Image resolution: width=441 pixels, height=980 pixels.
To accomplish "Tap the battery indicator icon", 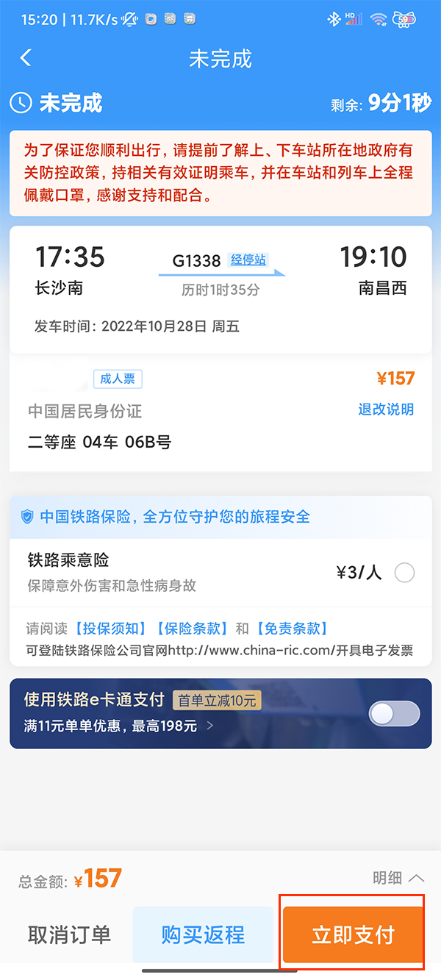I will 405,19.
